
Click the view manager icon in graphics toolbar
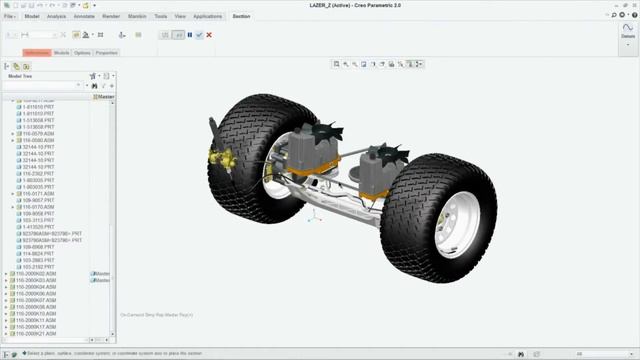tap(391, 64)
